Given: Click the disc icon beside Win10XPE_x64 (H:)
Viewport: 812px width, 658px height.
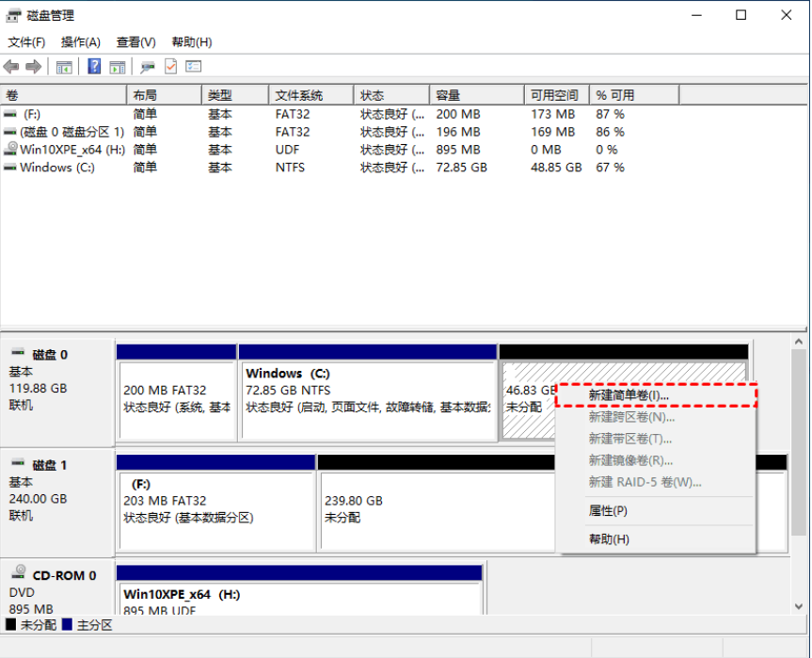Looking at the screenshot, I should pyautogui.click(x=10, y=149).
